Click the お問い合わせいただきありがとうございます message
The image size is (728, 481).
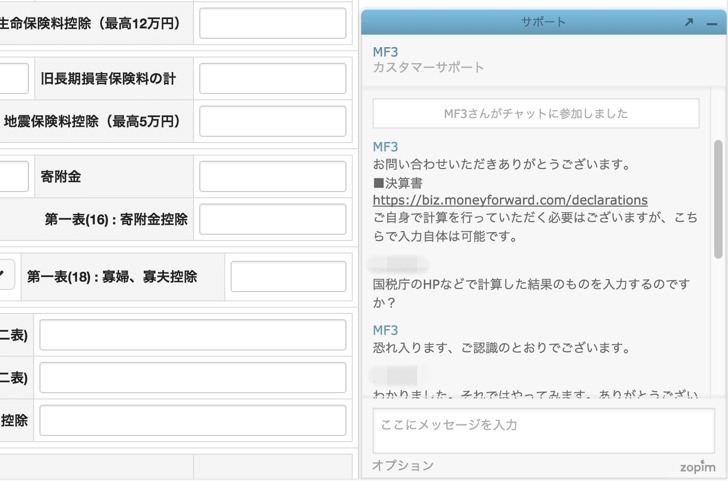(501, 164)
